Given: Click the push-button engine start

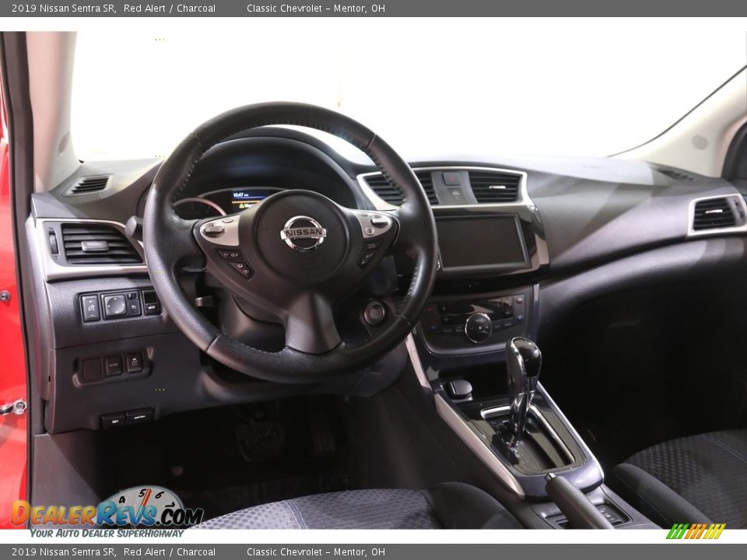Looking at the screenshot, I should pos(375,313).
